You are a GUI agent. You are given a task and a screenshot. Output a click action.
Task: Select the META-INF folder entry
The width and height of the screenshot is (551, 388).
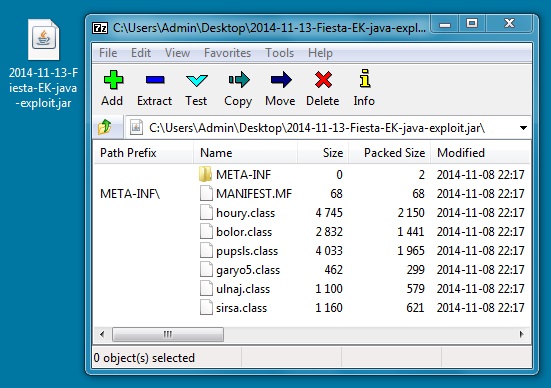click(311, 175)
